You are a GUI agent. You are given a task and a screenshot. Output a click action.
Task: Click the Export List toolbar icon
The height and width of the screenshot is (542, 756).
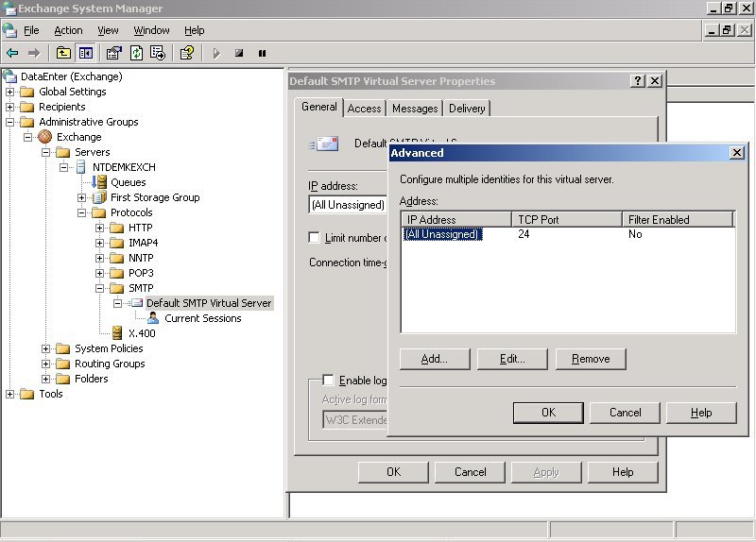[158, 53]
